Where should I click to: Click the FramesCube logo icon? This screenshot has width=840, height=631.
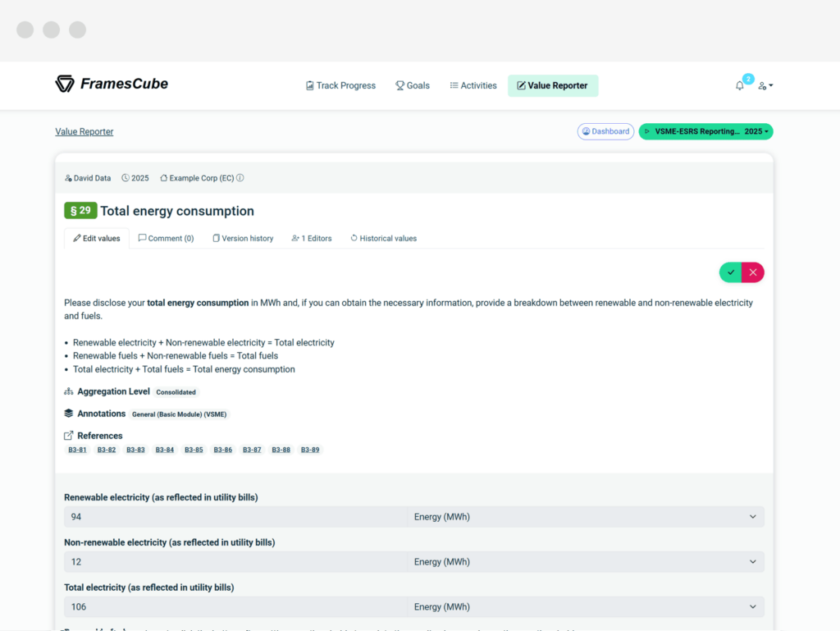coord(65,84)
